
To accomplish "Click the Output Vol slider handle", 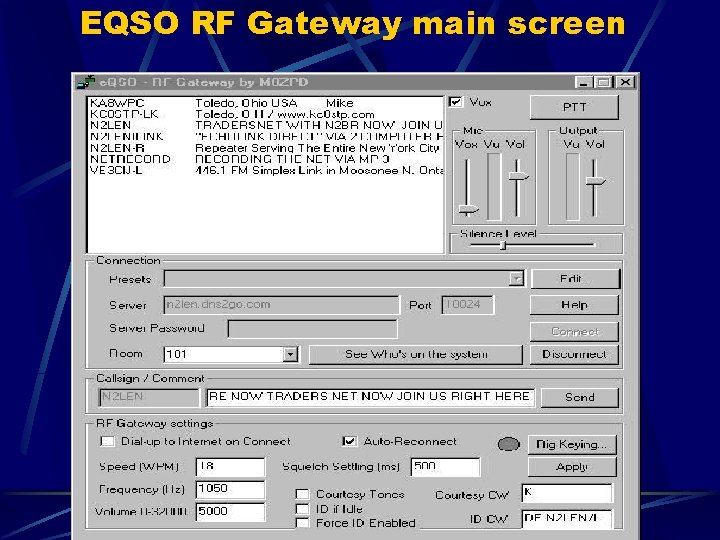I will pyautogui.click(x=595, y=182).
